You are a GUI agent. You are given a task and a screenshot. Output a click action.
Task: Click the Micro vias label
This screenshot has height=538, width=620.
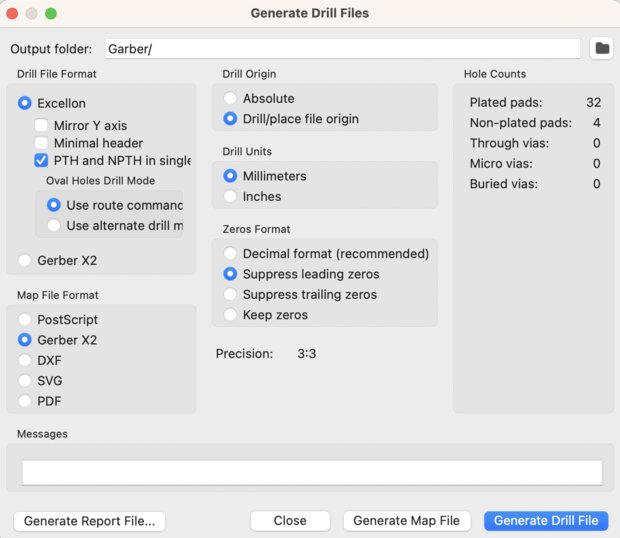point(501,164)
